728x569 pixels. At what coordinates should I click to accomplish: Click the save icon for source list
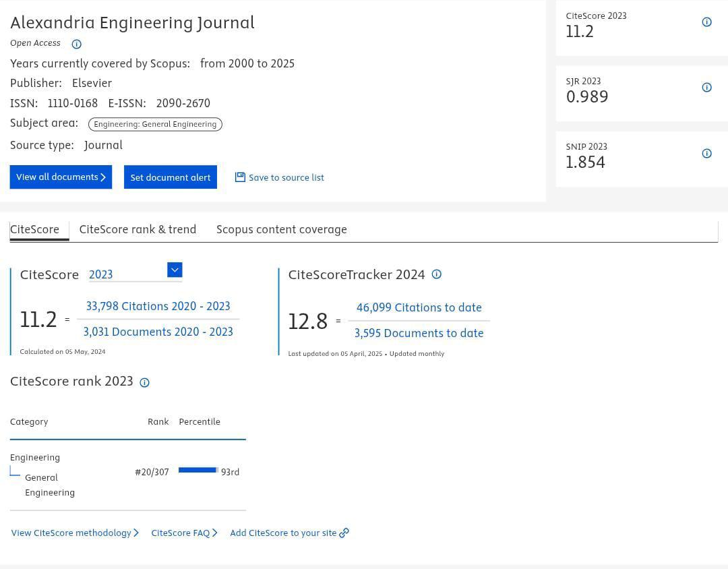(240, 177)
